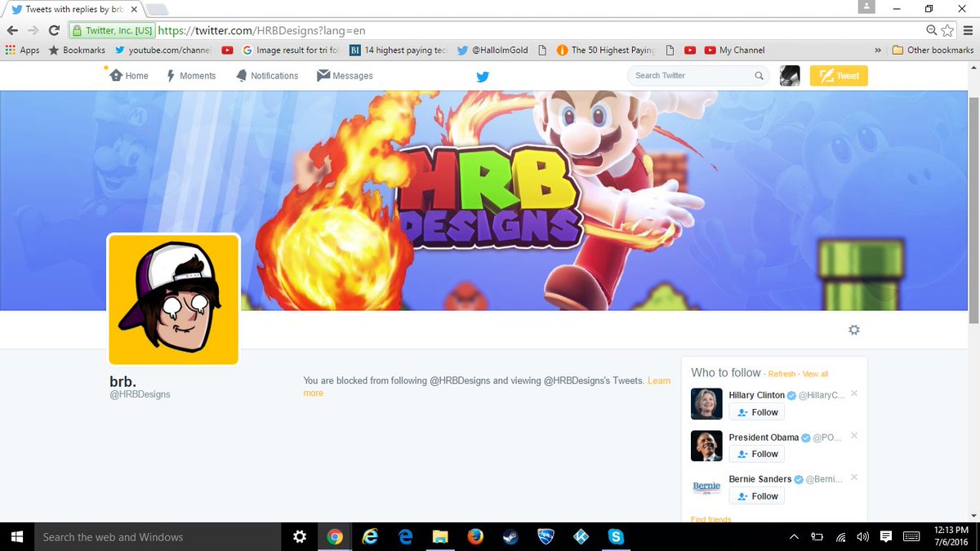Open a new Chrome tab
Screen dimensions: 980x551
(157, 9)
